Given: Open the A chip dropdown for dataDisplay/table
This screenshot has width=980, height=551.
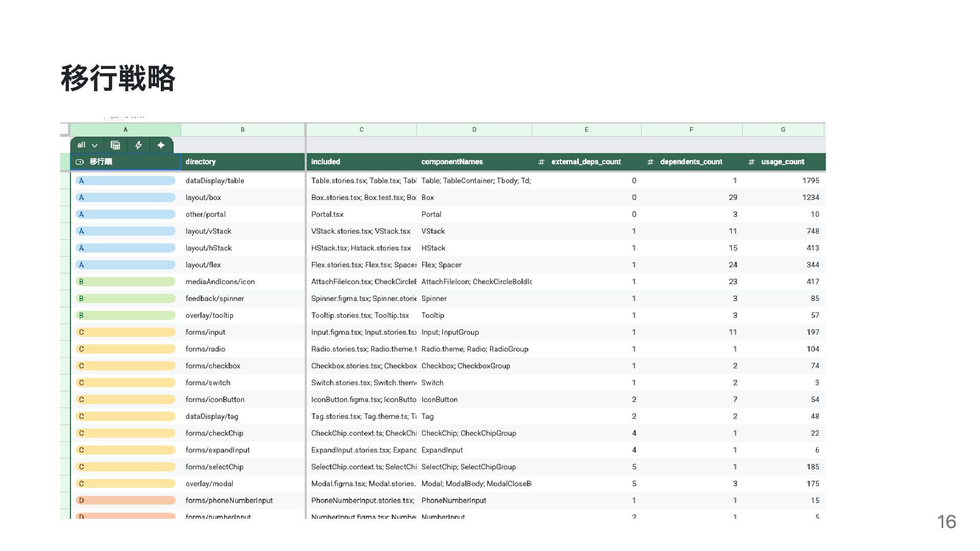Looking at the screenshot, I should click(125, 181).
